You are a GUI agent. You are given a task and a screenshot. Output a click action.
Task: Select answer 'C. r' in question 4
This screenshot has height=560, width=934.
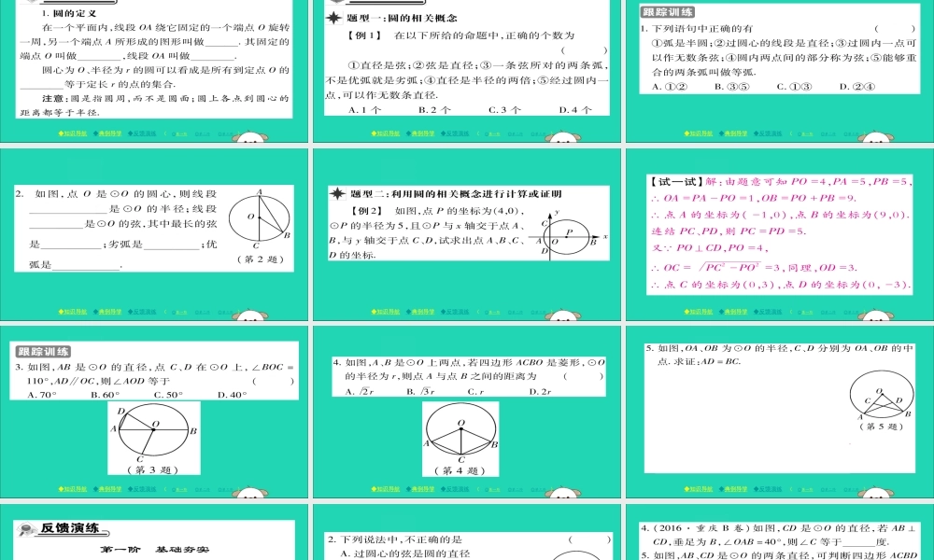(476, 392)
